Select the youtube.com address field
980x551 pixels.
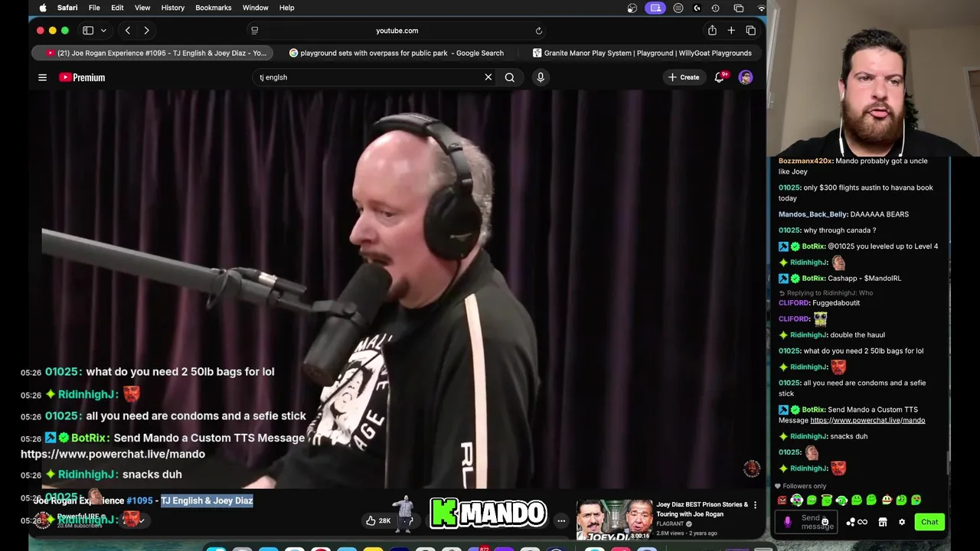(397, 31)
